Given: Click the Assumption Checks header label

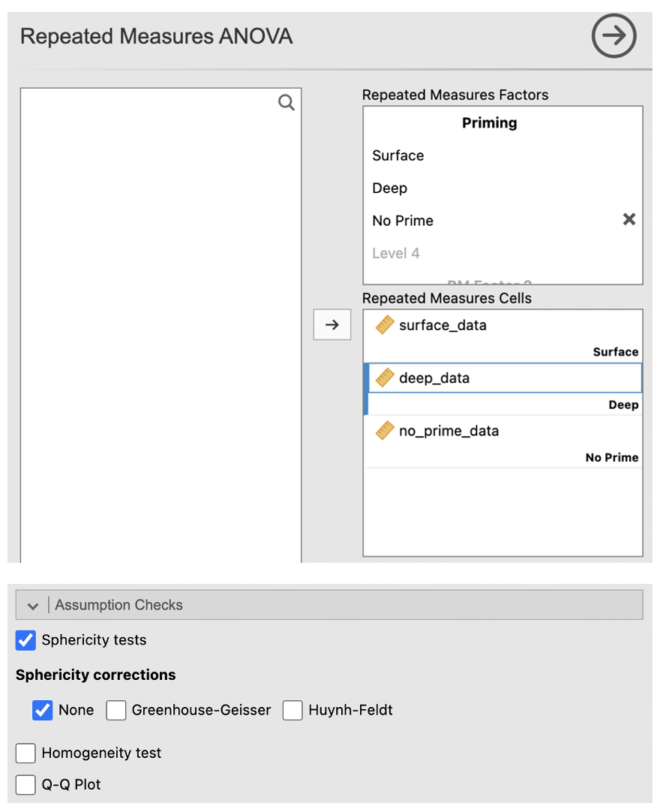Looking at the screenshot, I should tap(118, 605).
